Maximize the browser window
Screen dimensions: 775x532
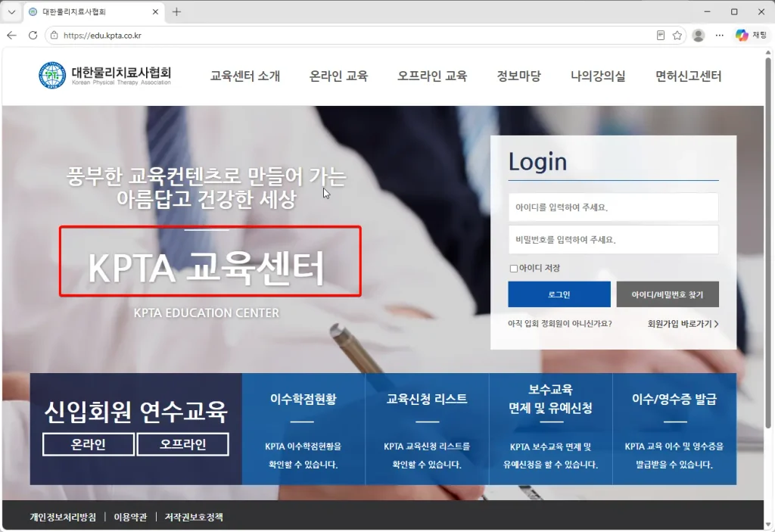(734, 12)
